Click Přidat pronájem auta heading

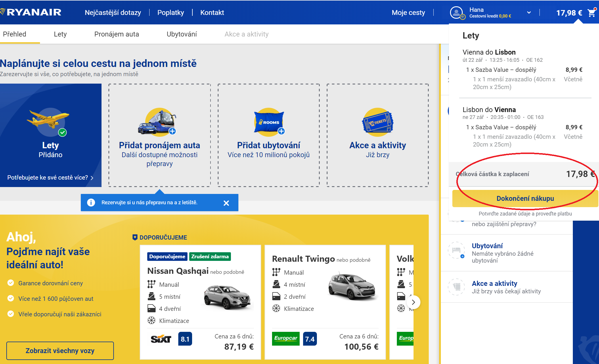(160, 145)
